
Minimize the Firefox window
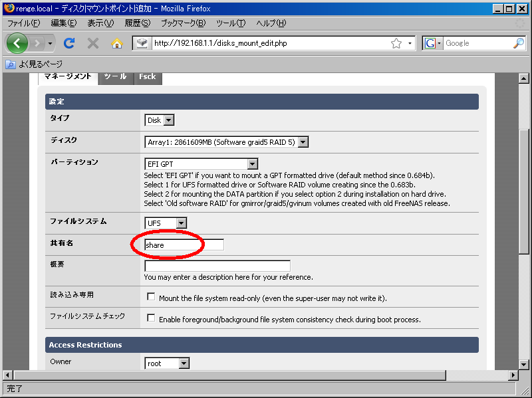497,9
